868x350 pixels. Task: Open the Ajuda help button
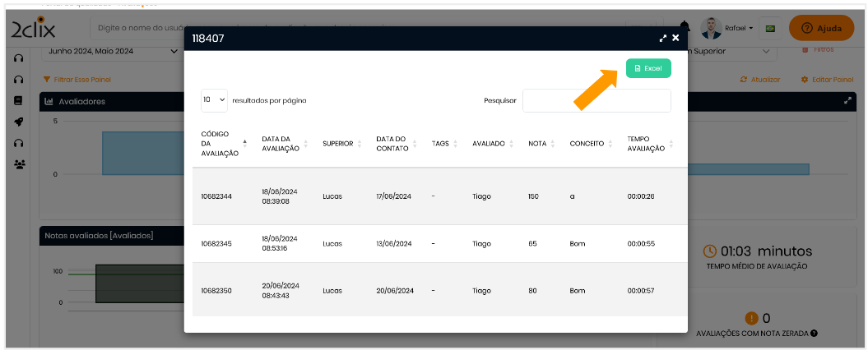(821, 28)
